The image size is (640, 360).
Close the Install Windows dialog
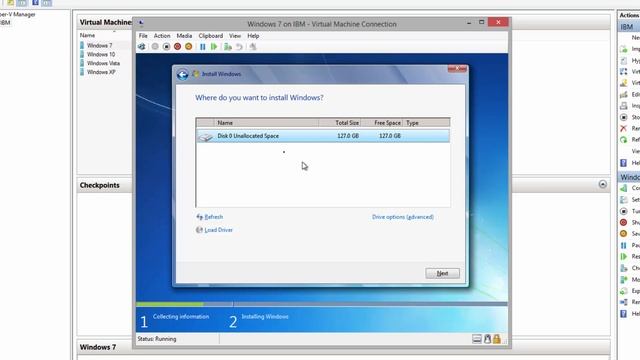457,69
